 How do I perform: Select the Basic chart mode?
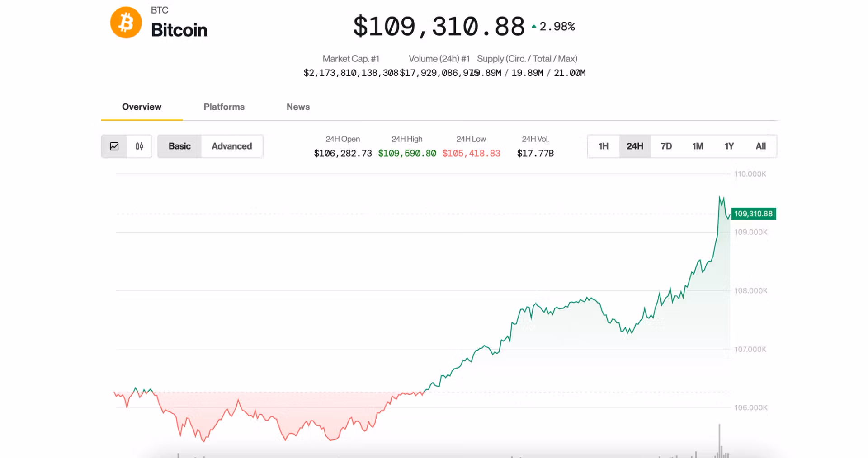(x=179, y=146)
